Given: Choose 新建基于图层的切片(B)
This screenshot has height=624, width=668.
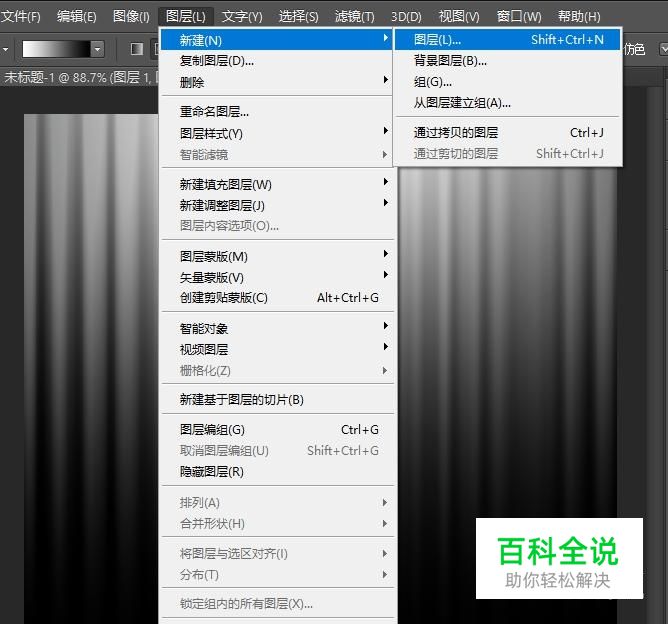Looking at the screenshot, I should [x=276, y=400].
